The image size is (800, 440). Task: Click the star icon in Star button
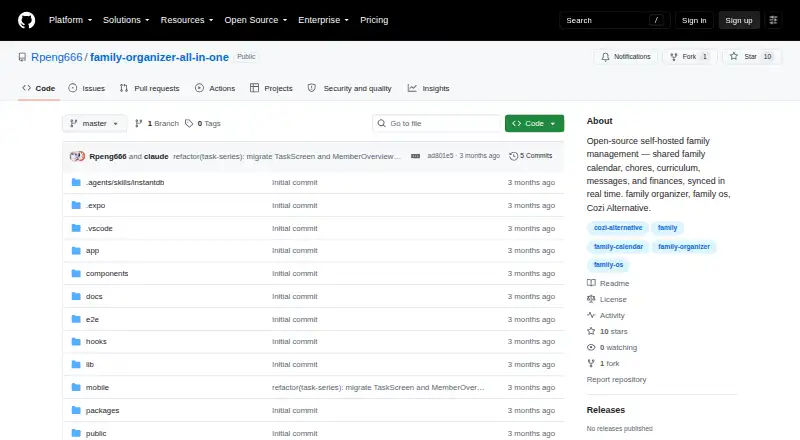[x=734, y=57]
